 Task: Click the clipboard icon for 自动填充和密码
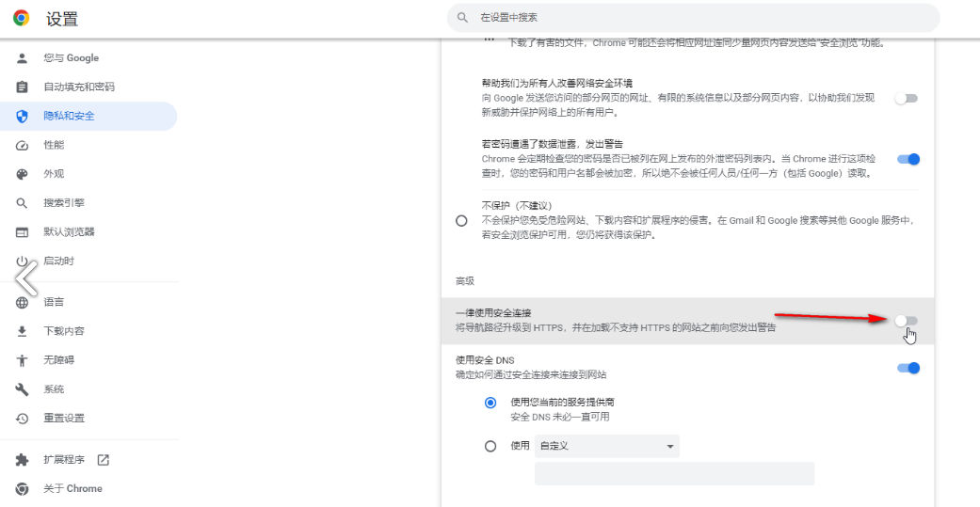(22, 87)
